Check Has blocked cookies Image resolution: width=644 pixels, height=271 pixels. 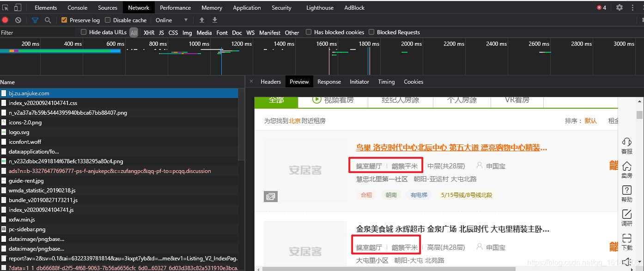point(309,32)
